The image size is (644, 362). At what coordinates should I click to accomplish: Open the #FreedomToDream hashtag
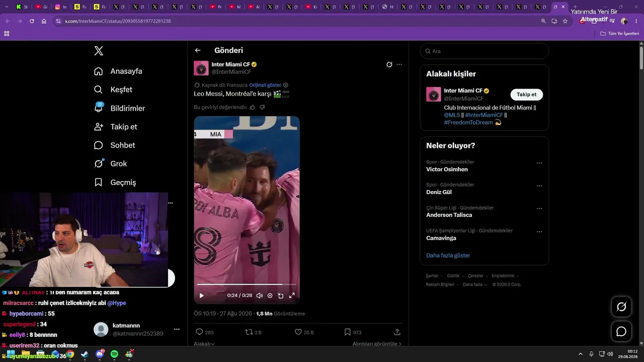tap(468, 123)
